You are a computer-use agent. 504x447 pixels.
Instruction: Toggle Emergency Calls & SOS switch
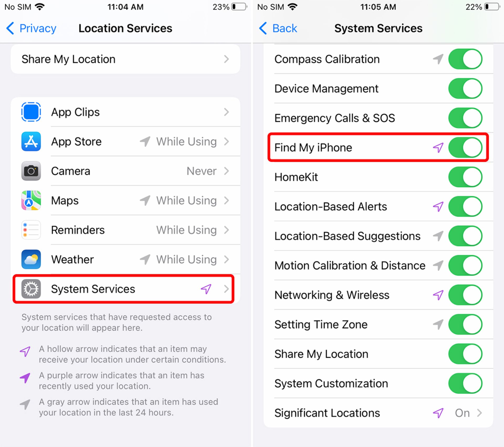point(465,118)
